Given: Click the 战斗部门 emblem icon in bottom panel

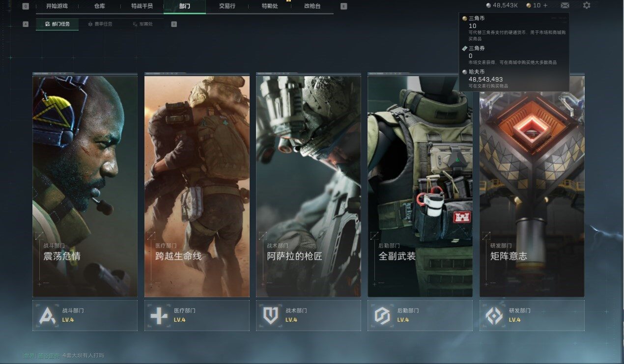Looking at the screenshot, I should (48, 315).
